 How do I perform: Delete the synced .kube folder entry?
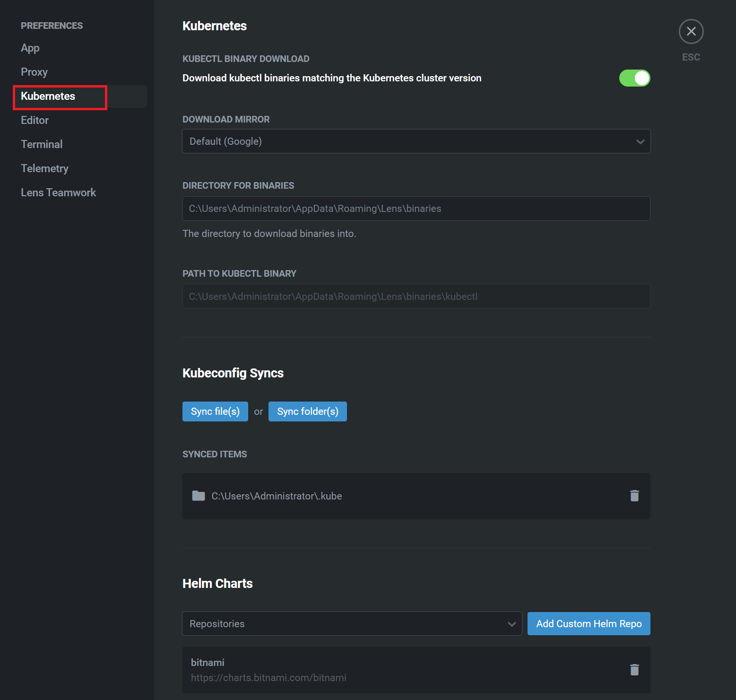[634, 496]
